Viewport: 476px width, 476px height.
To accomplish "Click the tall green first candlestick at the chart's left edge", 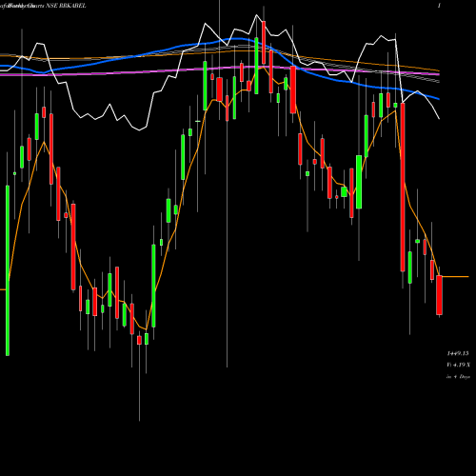I will (8, 270).
